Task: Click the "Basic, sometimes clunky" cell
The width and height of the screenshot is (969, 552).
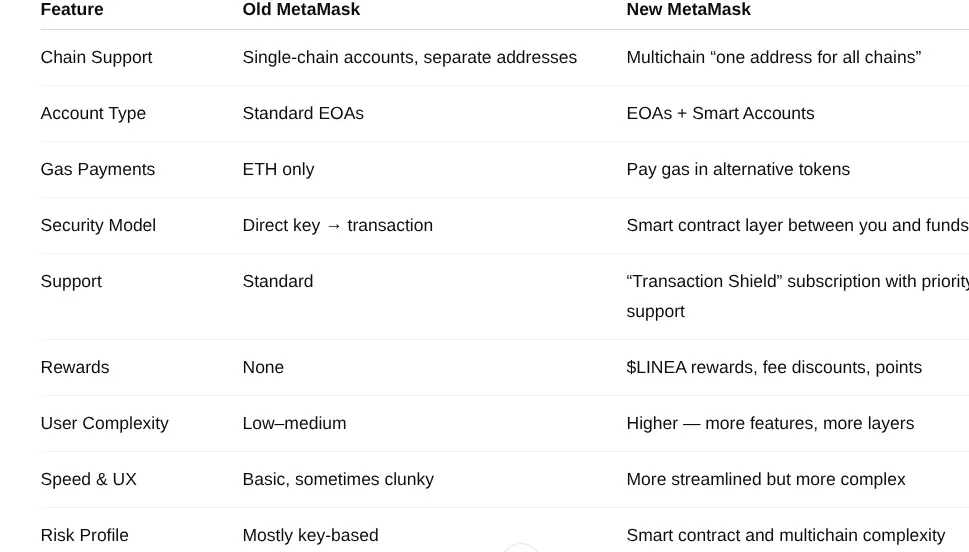Action: tap(338, 480)
